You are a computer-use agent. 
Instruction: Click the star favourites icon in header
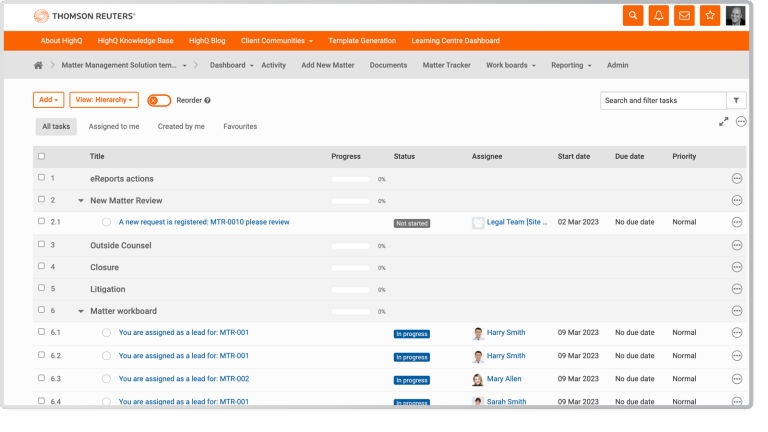[711, 16]
